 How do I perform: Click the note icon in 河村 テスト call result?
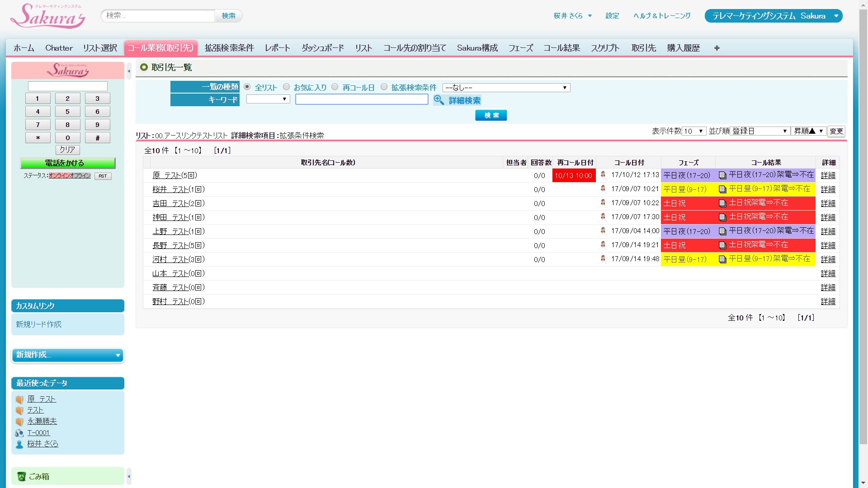[722, 259]
